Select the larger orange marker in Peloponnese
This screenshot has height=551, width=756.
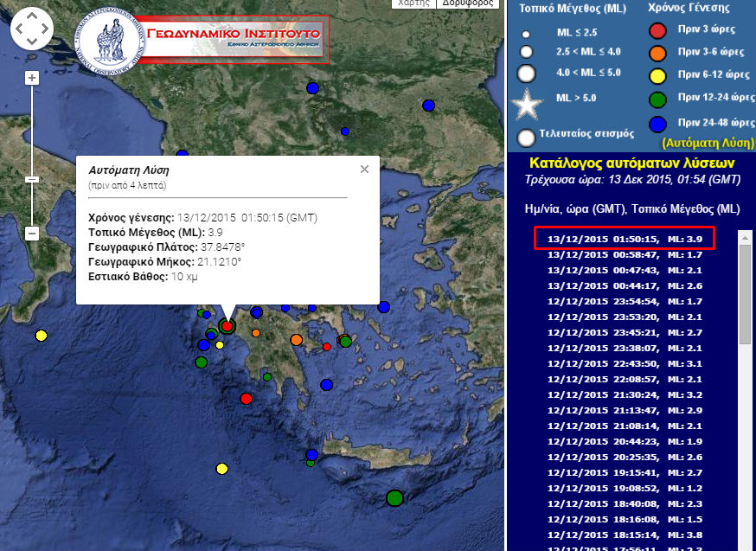pyautogui.click(x=297, y=340)
